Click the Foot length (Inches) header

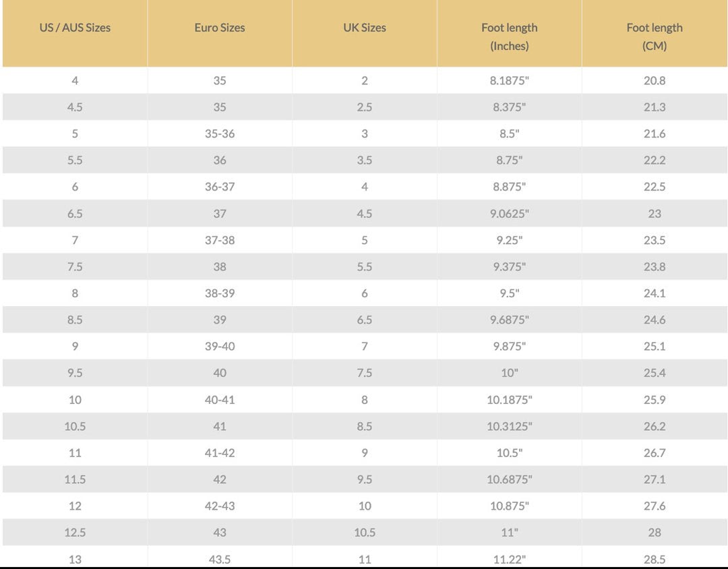coord(510,36)
